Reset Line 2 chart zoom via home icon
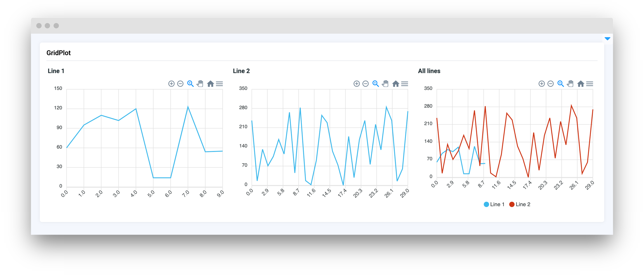 click(396, 84)
